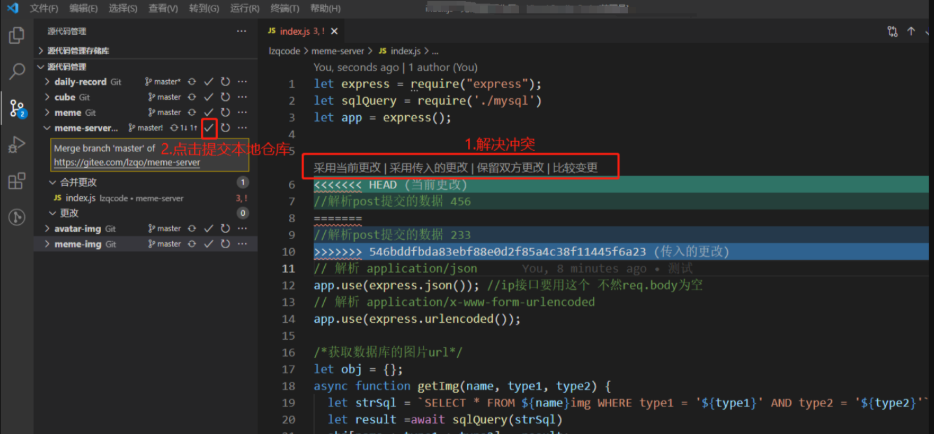Click the '1 author (You)' code lens
Image resolution: width=934 pixels, height=434 pixels.
tap(443, 67)
